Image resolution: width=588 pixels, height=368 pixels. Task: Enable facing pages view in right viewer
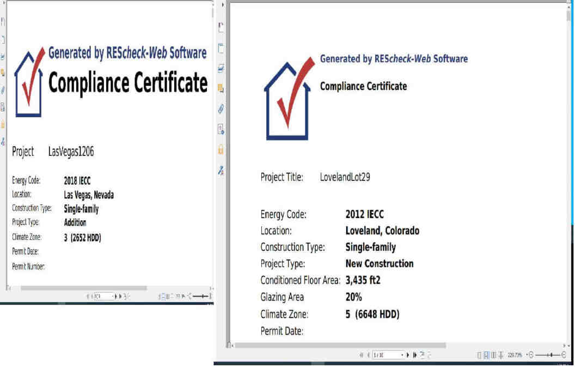(493, 355)
